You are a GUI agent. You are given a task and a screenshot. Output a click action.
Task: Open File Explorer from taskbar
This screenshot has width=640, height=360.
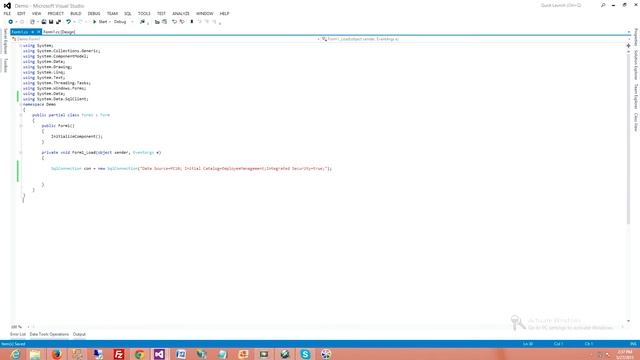pos(35,354)
